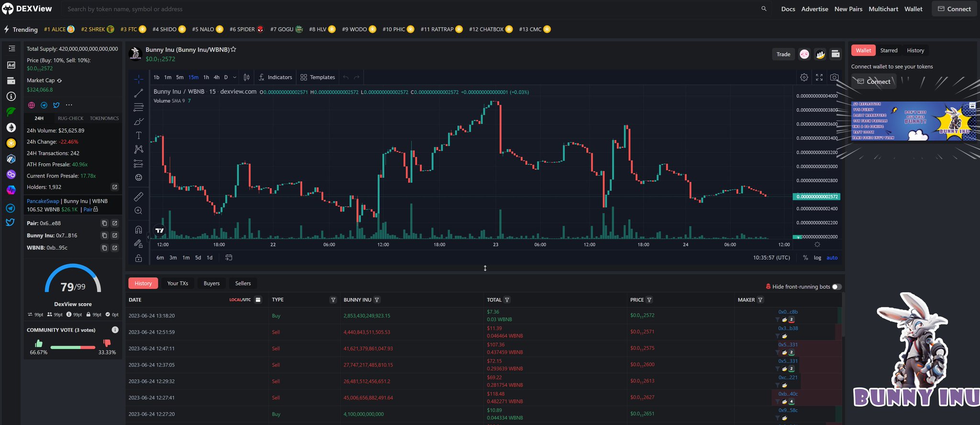Toggle percent scale on chart
The image size is (980, 425).
click(805, 258)
